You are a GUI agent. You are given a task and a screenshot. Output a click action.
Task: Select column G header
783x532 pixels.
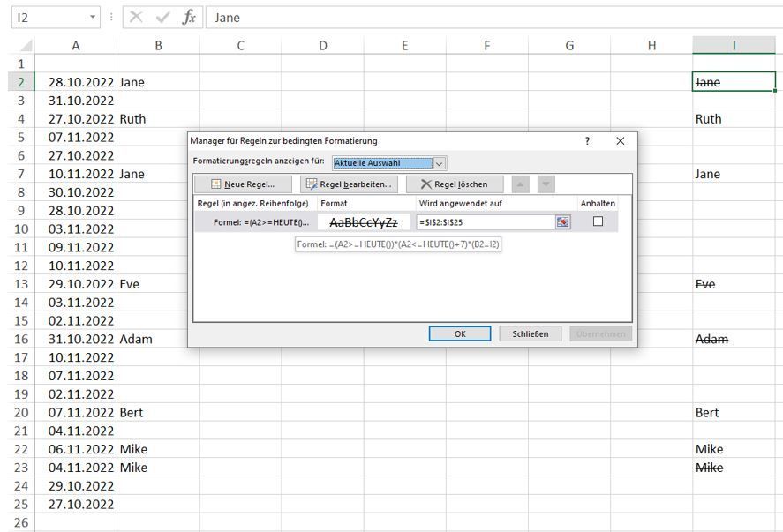pos(569,46)
